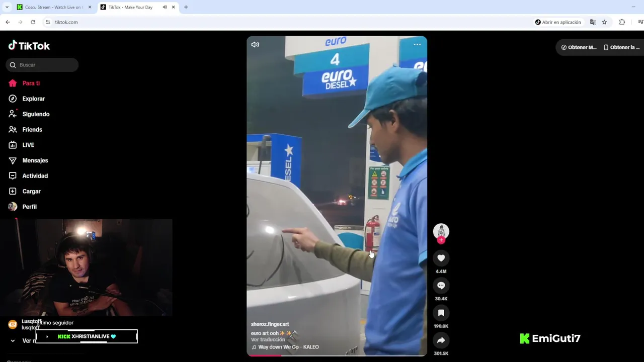Image resolution: width=644 pixels, height=362 pixels.
Task: Click the Buscar search field
Action: pos(42,65)
